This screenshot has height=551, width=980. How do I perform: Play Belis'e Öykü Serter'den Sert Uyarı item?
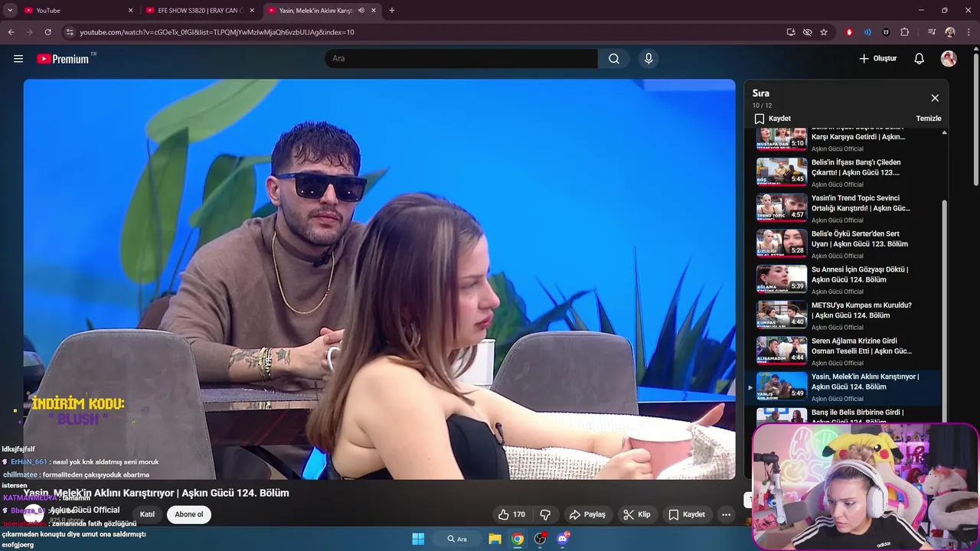[845, 244]
